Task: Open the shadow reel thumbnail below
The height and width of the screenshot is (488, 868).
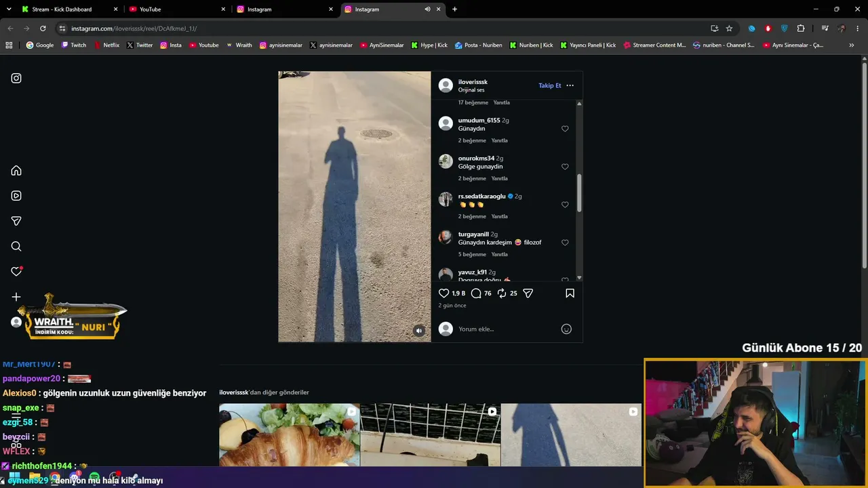Action: [x=571, y=435]
